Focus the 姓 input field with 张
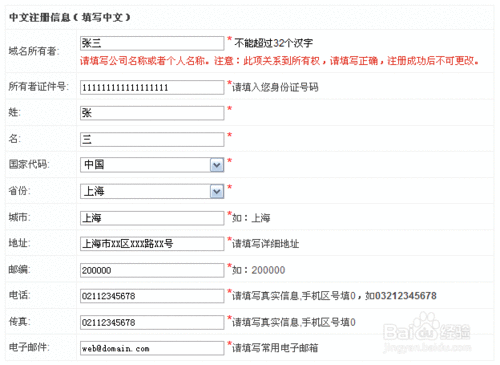The height and width of the screenshot is (365, 500). (x=152, y=113)
